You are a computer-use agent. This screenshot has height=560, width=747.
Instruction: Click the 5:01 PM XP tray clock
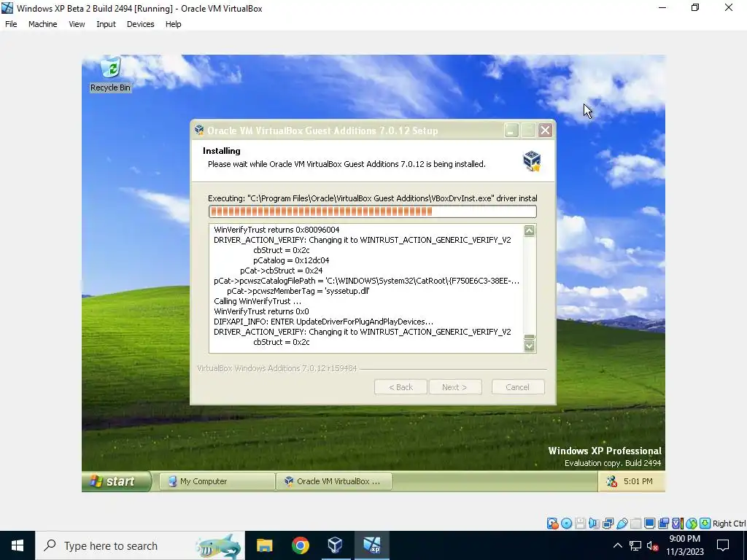coord(638,481)
